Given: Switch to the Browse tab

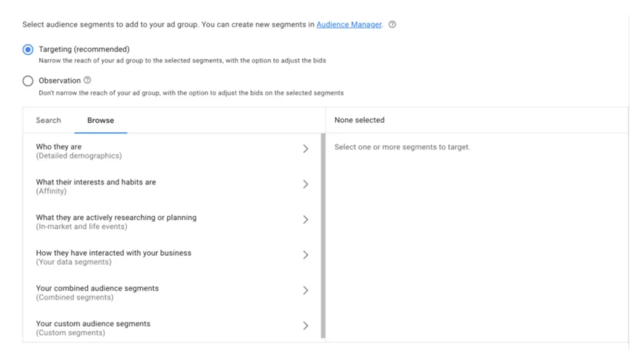Looking at the screenshot, I should pyautogui.click(x=101, y=120).
